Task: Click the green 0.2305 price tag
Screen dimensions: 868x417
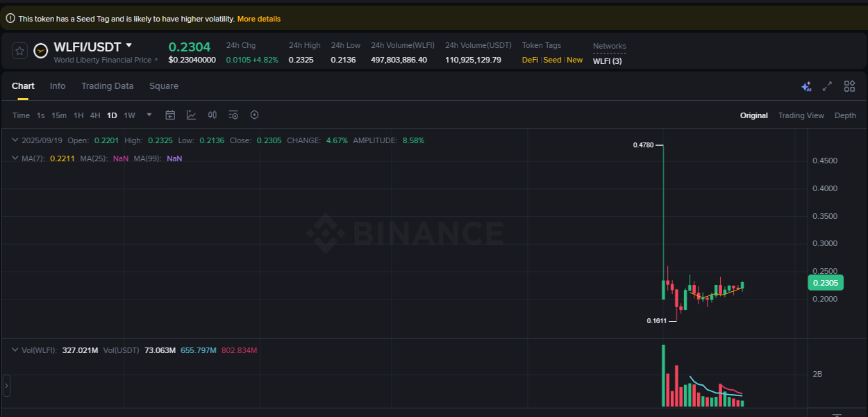Action: point(825,283)
